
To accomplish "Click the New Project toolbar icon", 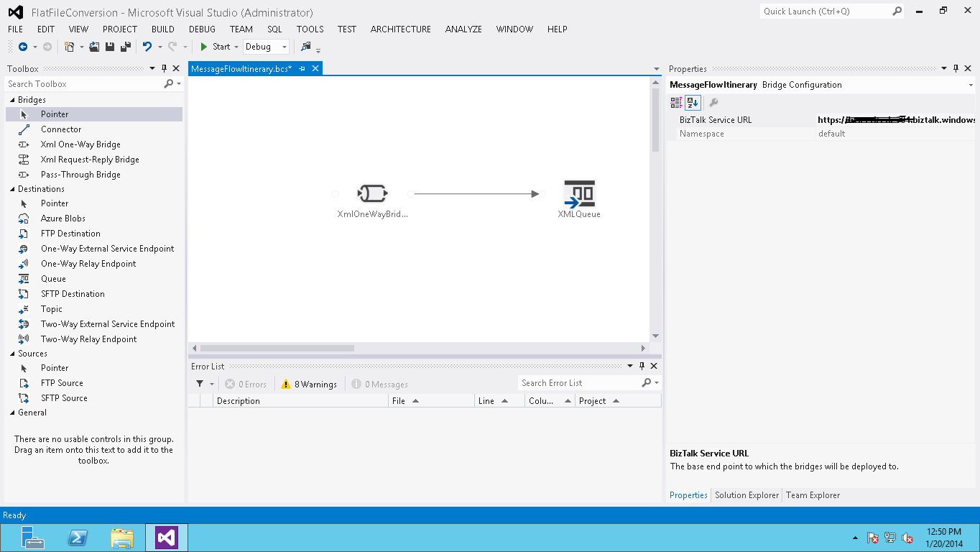I will [69, 47].
